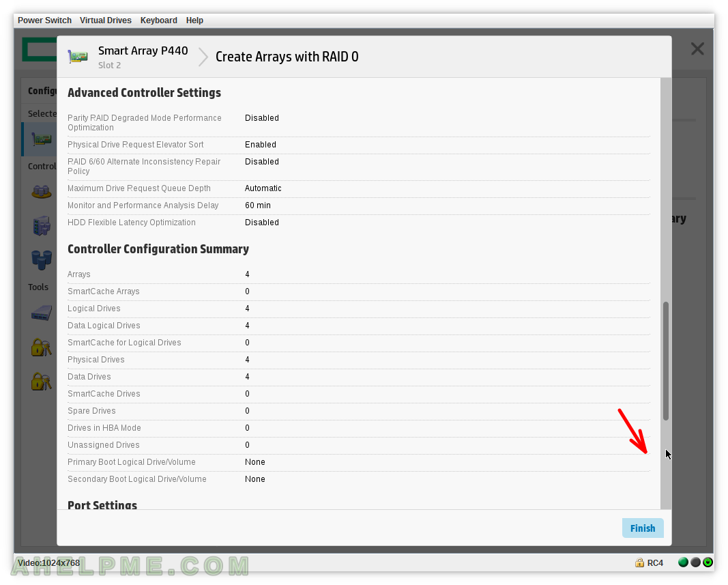Open the lower padlock-and-keys tool icon
This screenshot has height=585, width=728.
click(x=42, y=382)
